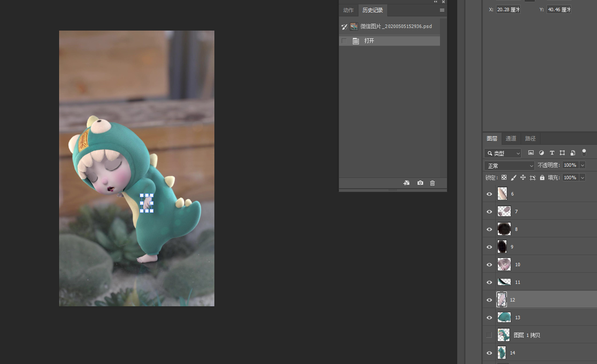
Task: Select the 图层 tab
Action: (x=492, y=139)
